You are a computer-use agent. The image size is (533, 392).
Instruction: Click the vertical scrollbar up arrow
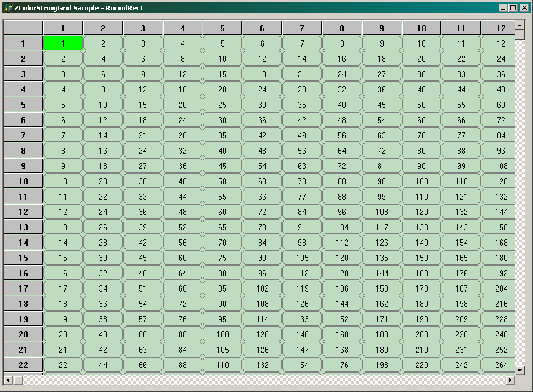click(x=520, y=25)
